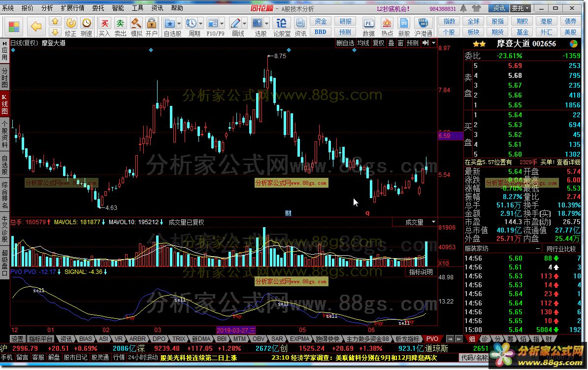
Task: Collapse side panel with the arrow-to-bar icon
Action: [425, 43]
